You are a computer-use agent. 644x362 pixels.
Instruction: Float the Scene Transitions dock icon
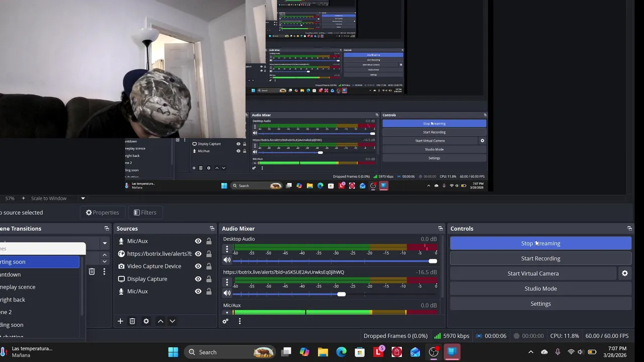point(107,229)
